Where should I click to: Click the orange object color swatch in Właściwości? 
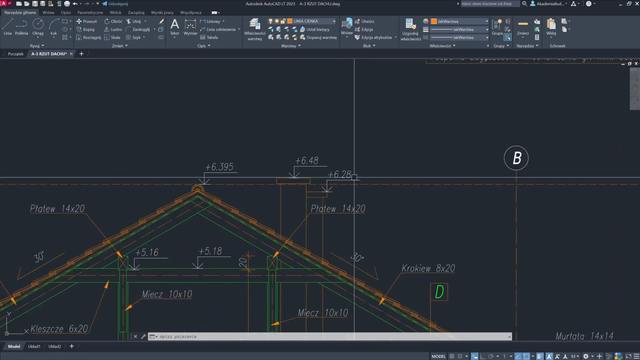click(434, 21)
